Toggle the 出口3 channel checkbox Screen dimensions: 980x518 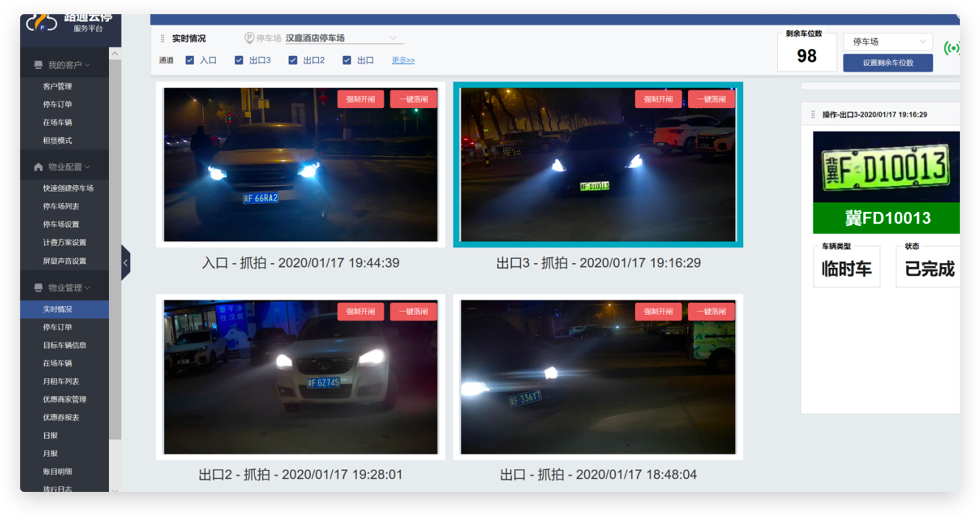(x=239, y=60)
